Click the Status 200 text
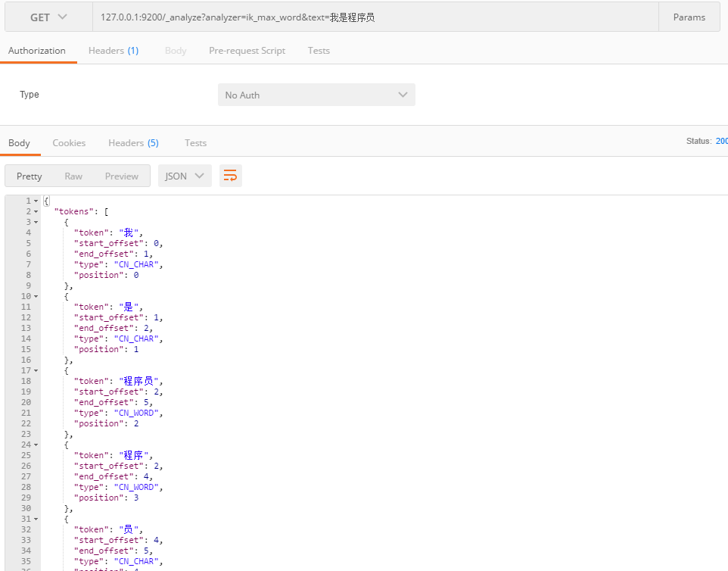The height and width of the screenshot is (571, 728). [707, 141]
